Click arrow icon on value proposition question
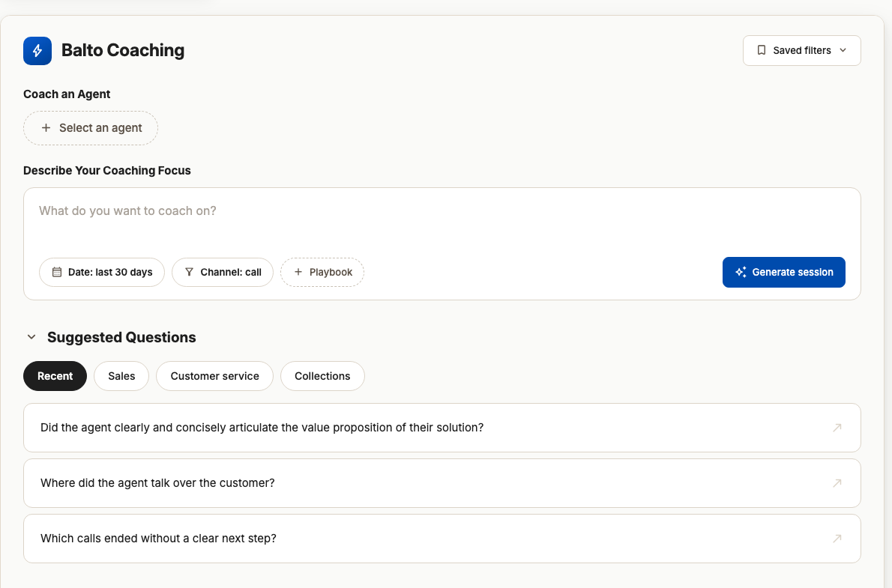 (x=837, y=428)
